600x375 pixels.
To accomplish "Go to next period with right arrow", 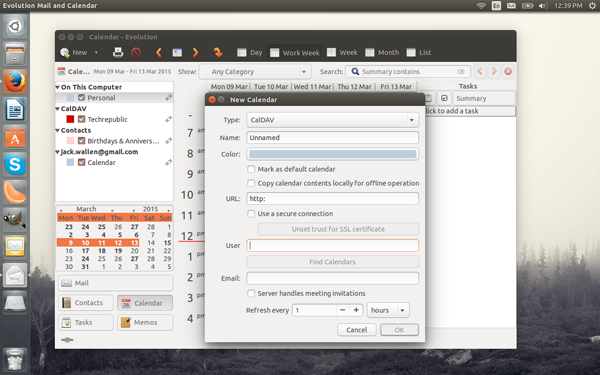I will (x=196, y=52).
